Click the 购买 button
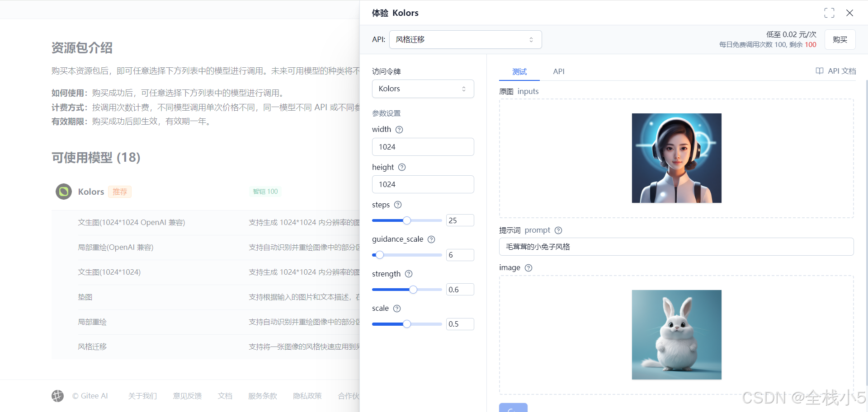The width and height of the screenshot is (868, 412). coord(840,40)
